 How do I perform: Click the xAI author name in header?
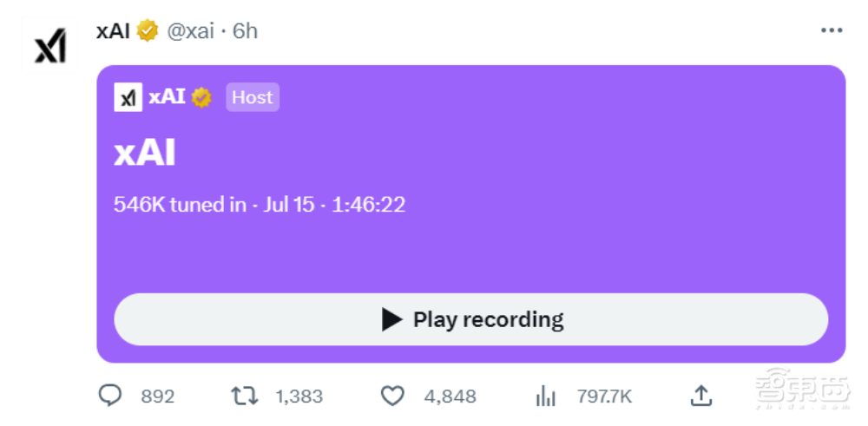[113, 30]
